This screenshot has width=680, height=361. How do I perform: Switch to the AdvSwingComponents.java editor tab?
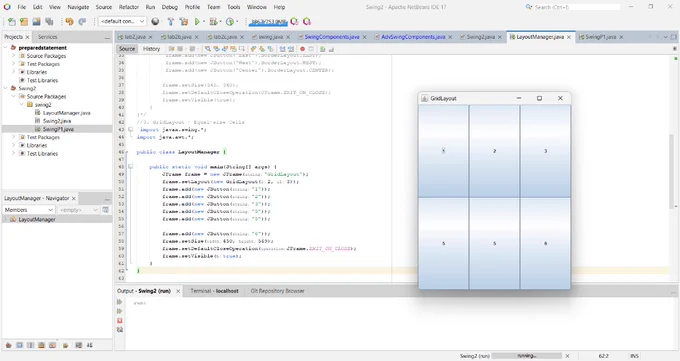(x=413, y=37)
